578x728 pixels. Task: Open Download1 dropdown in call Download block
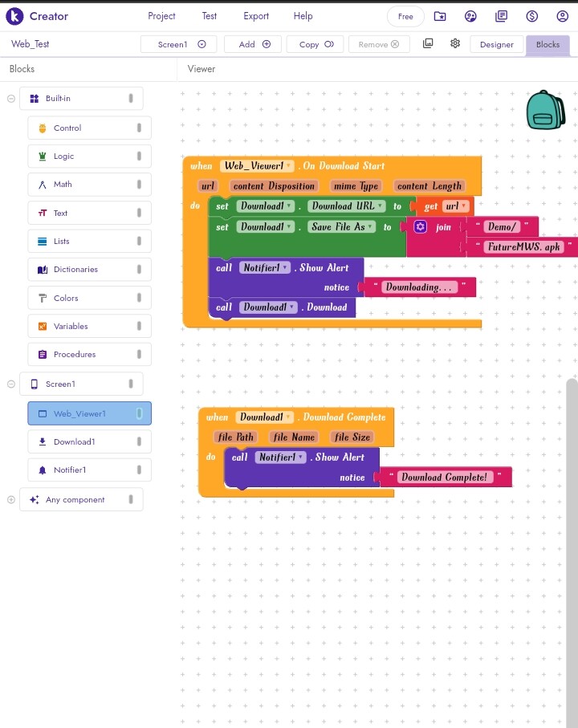pyautogui.click(x=268, y=307)
